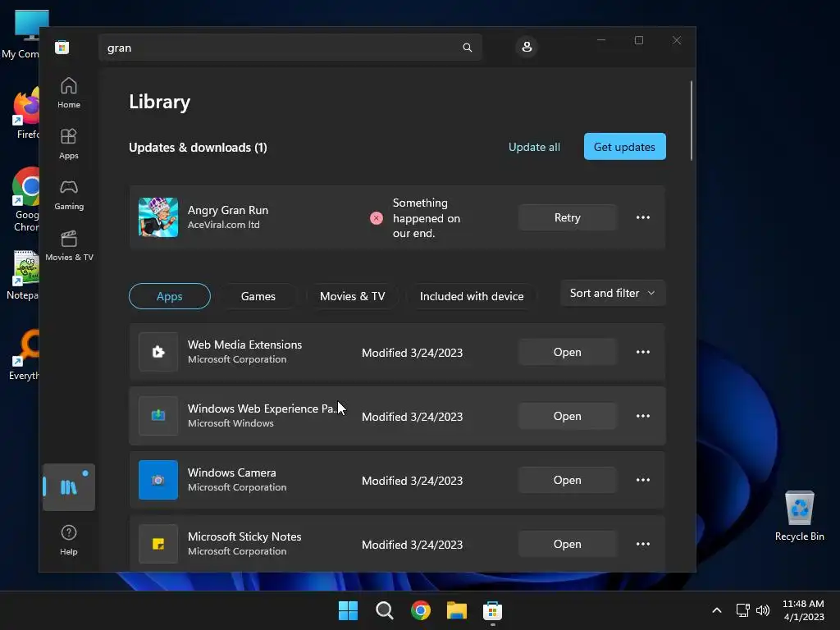Launch Google Chrome from taskbar

tap(421, 610)
